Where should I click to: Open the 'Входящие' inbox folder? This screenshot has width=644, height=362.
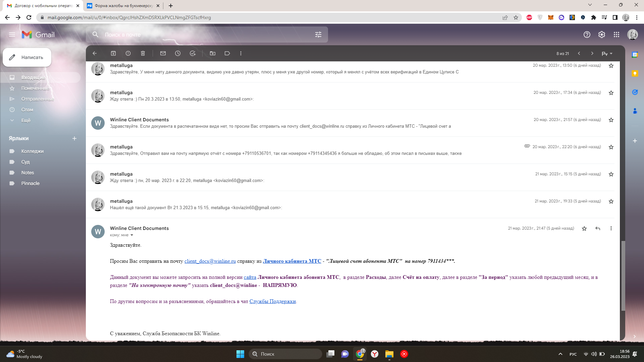pos(33,77)
